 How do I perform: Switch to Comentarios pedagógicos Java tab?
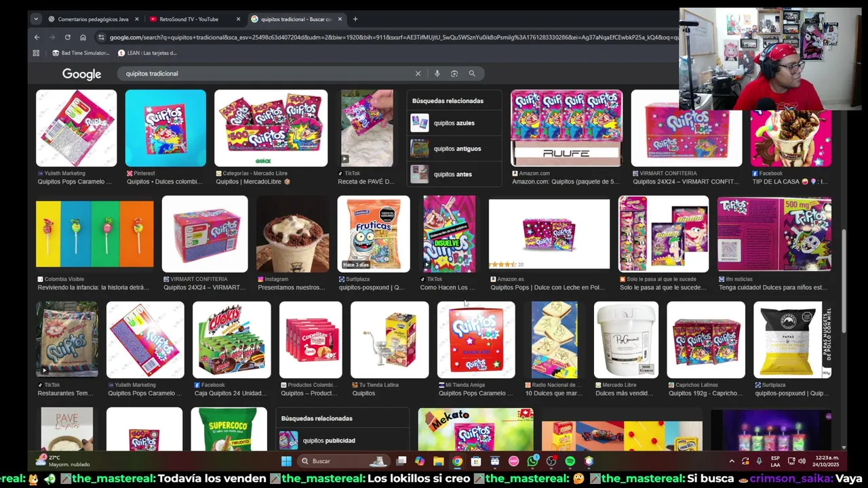[93, 19]
